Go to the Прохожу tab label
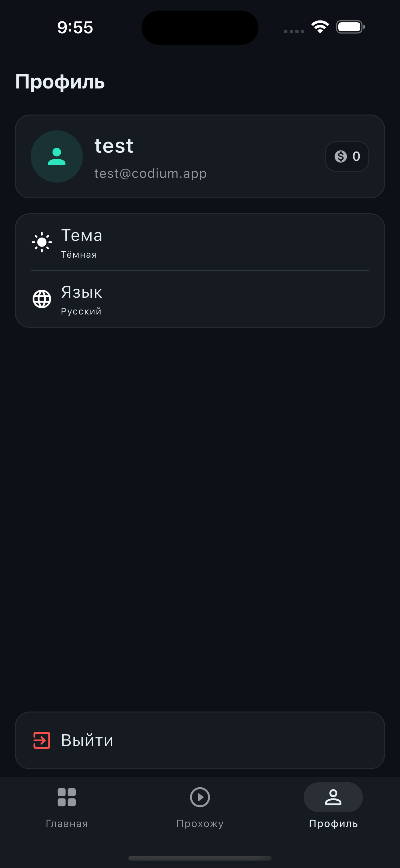 point(200,824)
